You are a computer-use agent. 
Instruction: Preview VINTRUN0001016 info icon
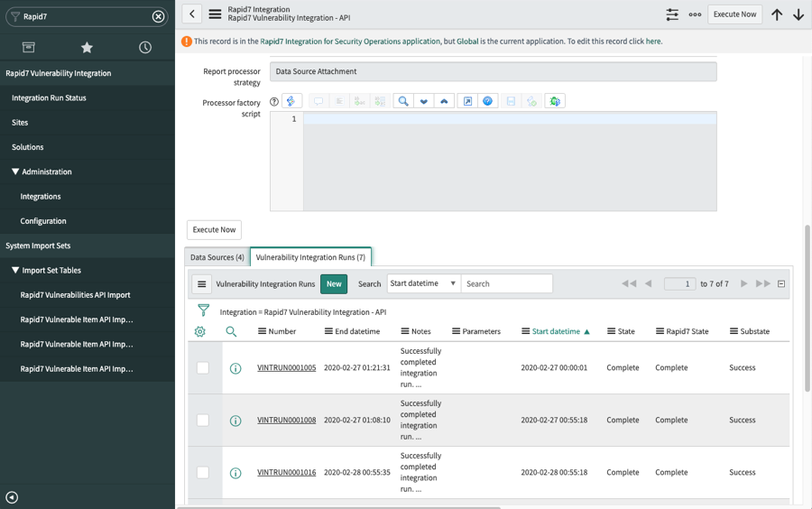pos(235,473)
